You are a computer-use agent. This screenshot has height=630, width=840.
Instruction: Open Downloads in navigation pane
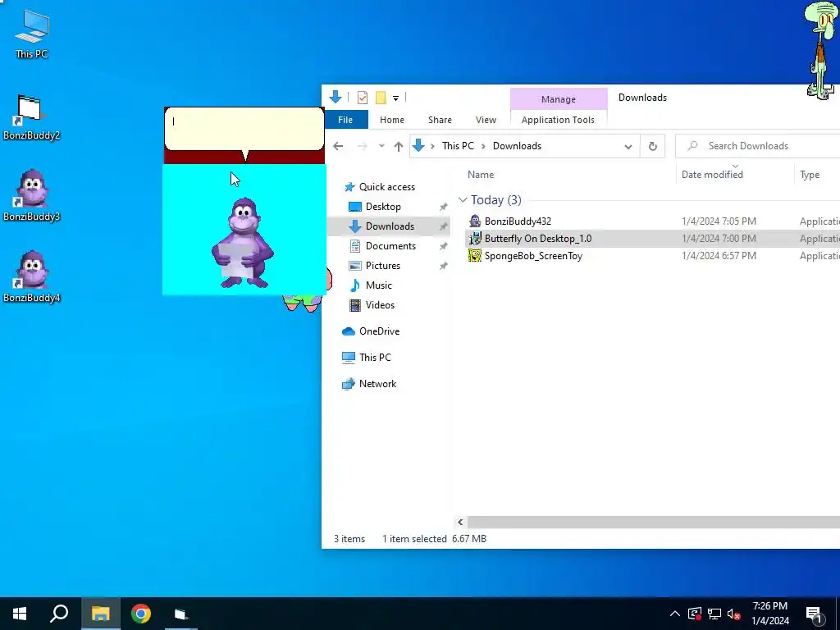tap(390, 226)
